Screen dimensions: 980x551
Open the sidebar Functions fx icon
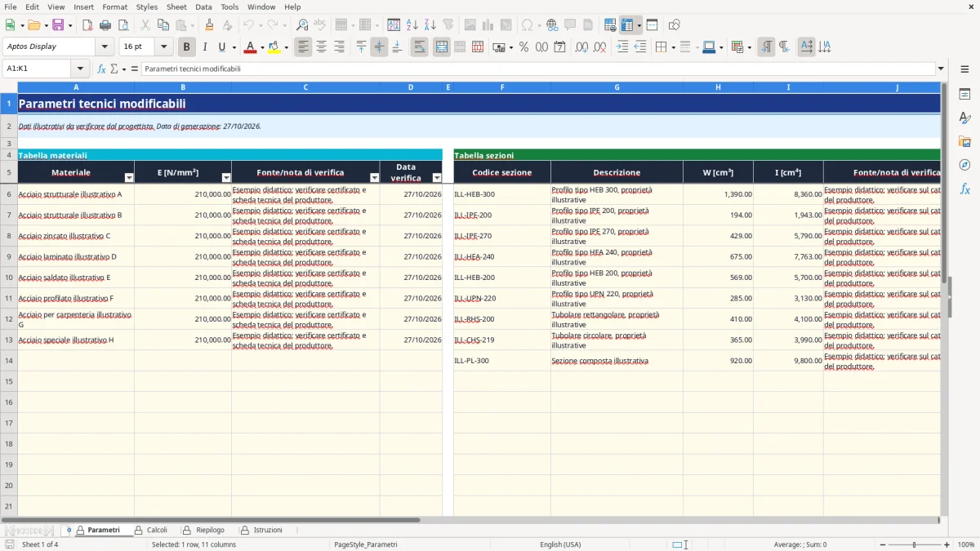964,189
